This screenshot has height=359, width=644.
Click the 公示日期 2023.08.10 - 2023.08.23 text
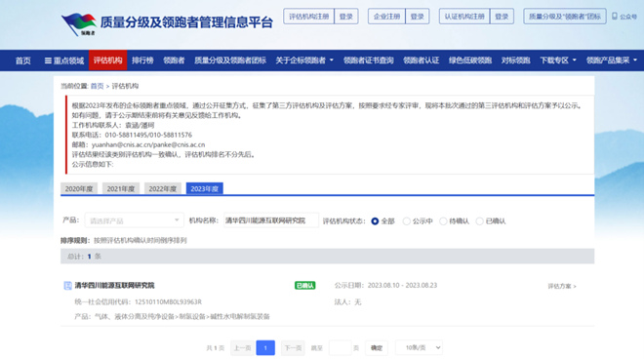click(385, 285)
